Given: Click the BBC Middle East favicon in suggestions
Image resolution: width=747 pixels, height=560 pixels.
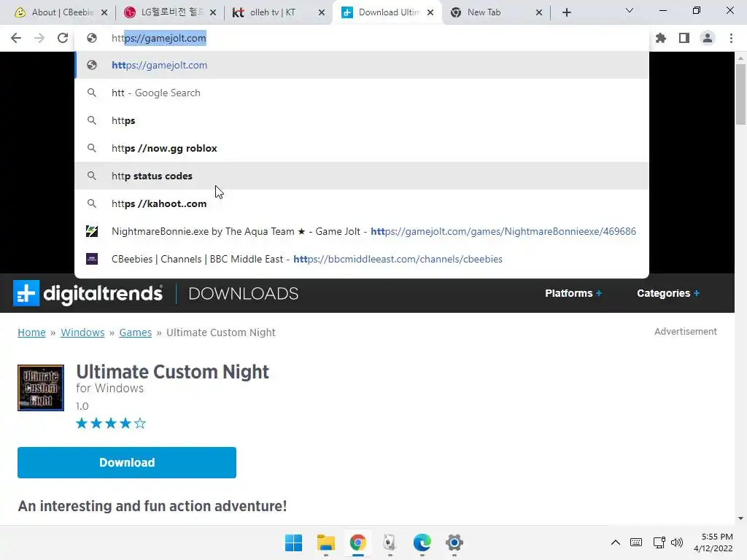Looking at the screenshot, I should point(91,259).
